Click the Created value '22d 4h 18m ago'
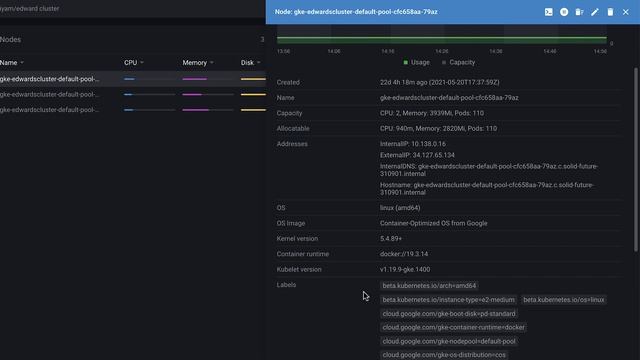 (x=439, y=82)
